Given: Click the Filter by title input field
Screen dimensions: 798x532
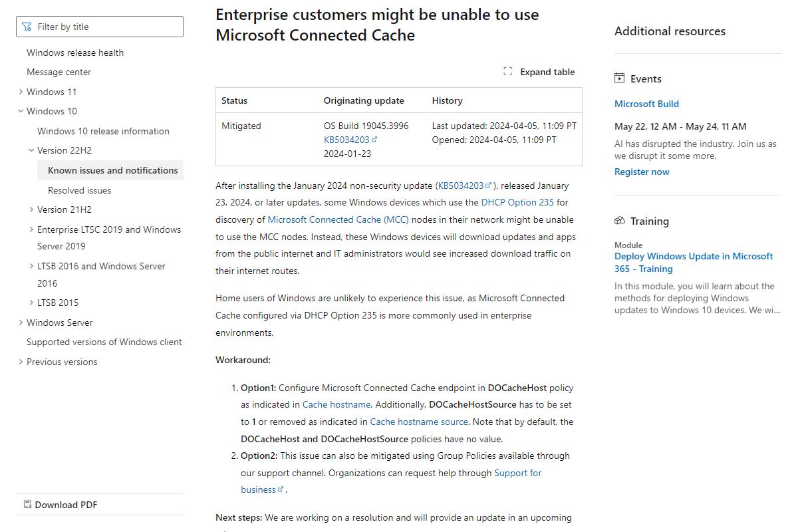Looking at the screenshot, I should point(100,27).
